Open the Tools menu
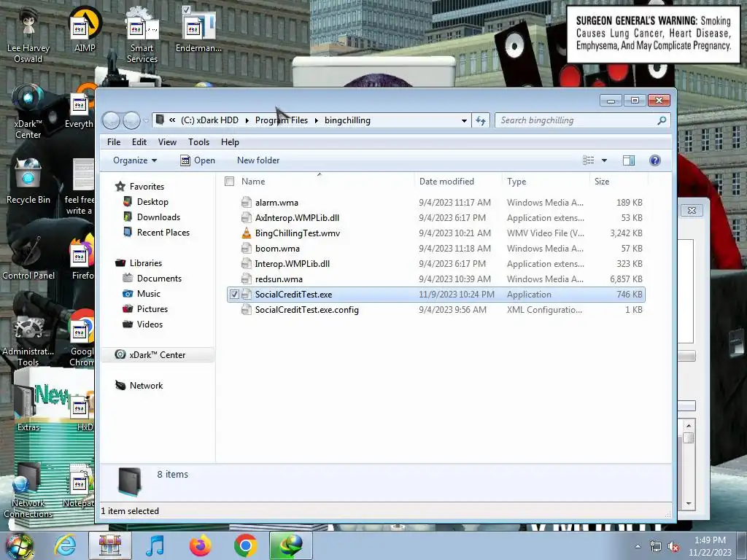747x560 pixels. (x=198, y=142)
